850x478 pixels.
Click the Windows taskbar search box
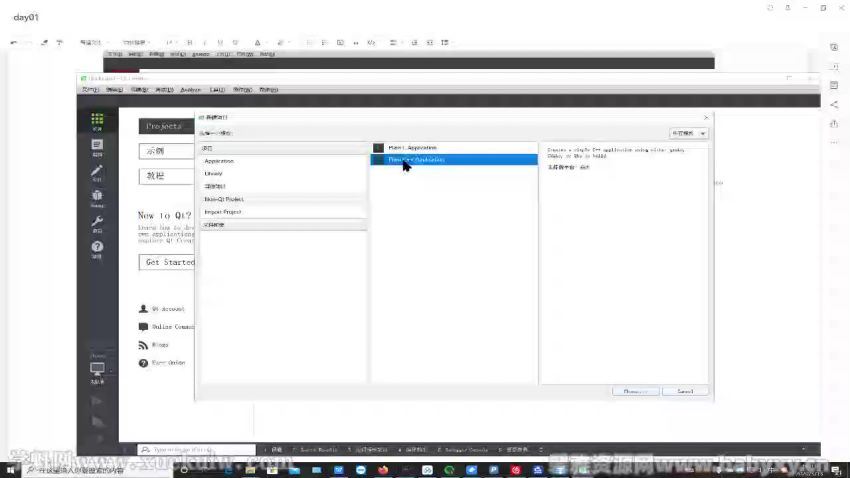(x=98, y=470)
